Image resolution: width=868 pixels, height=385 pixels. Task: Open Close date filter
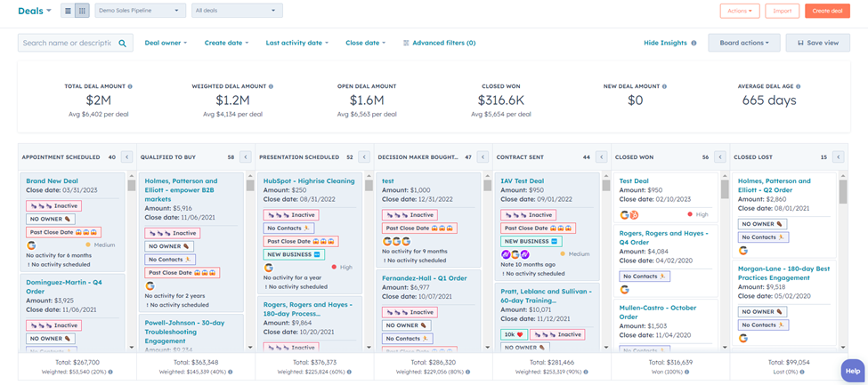coord(365,43)
